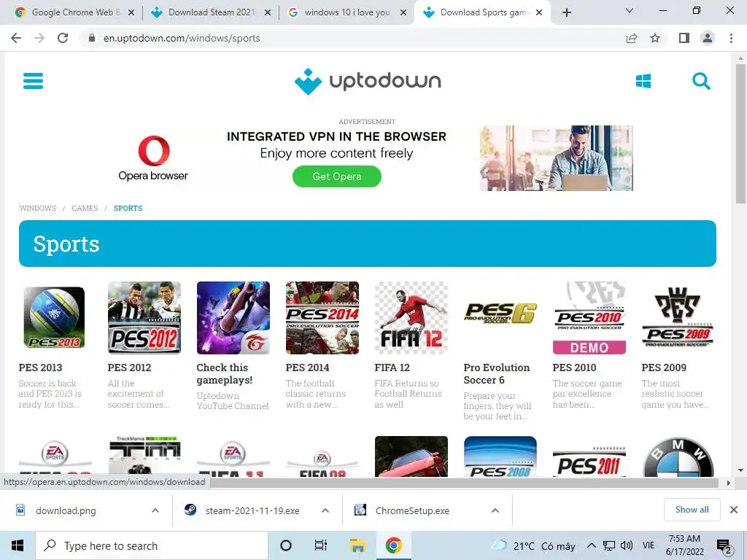
Task: Go to WINDOWS breadcrumb link
Action: tap(38, 208)
